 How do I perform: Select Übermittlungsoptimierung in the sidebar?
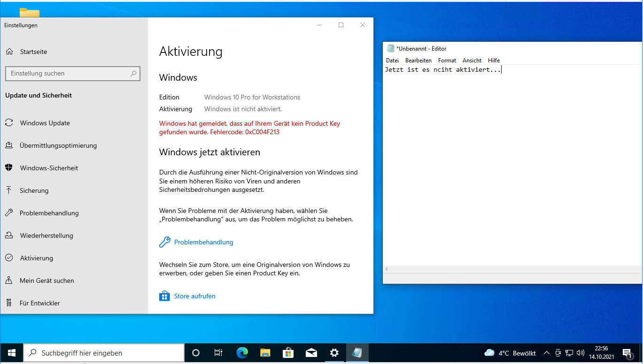[x=58, y=145]
